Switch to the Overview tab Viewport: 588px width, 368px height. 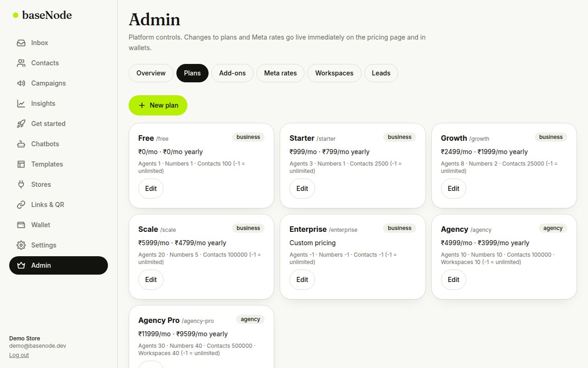[151, 73]
